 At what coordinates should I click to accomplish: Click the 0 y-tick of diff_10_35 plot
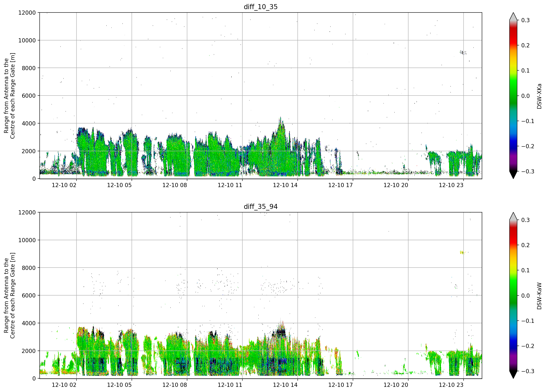pyautogui.click(x=34, y=179)
